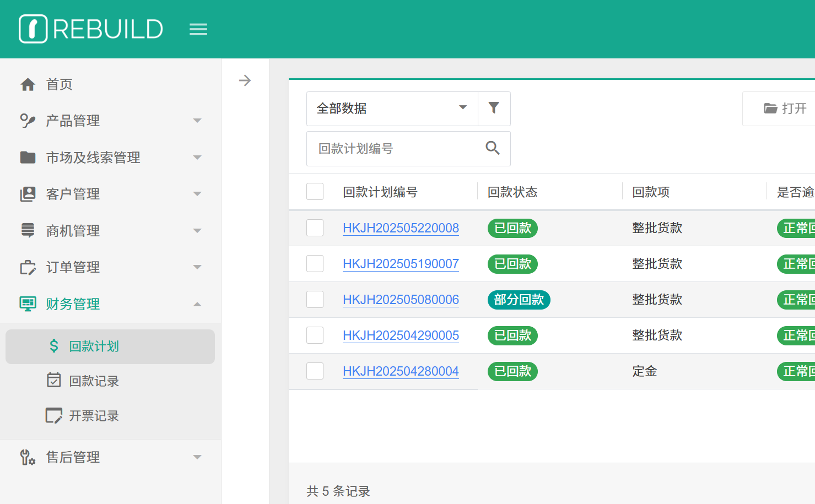Image resolution: width=815 pixels, height=504 pixels.
Task: Expand 客户管理 in the sidebar
Action: point(110,194)
